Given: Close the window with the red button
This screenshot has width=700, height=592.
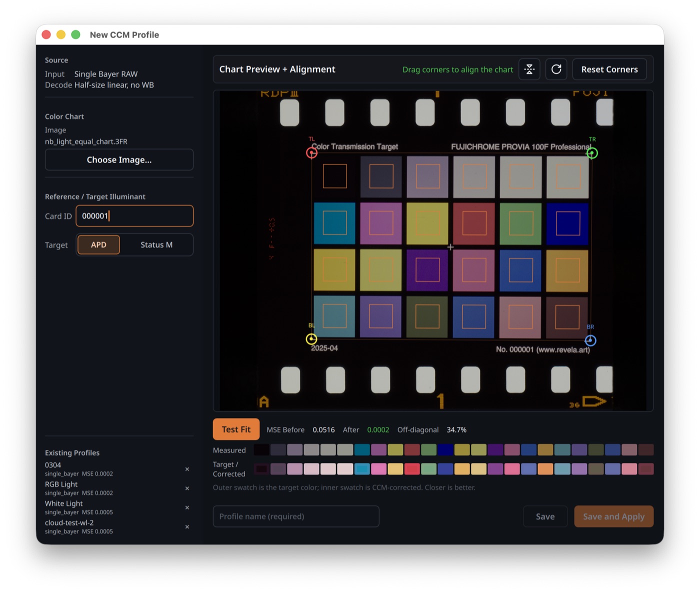Looking at the screenshot, I should point(46,34).
